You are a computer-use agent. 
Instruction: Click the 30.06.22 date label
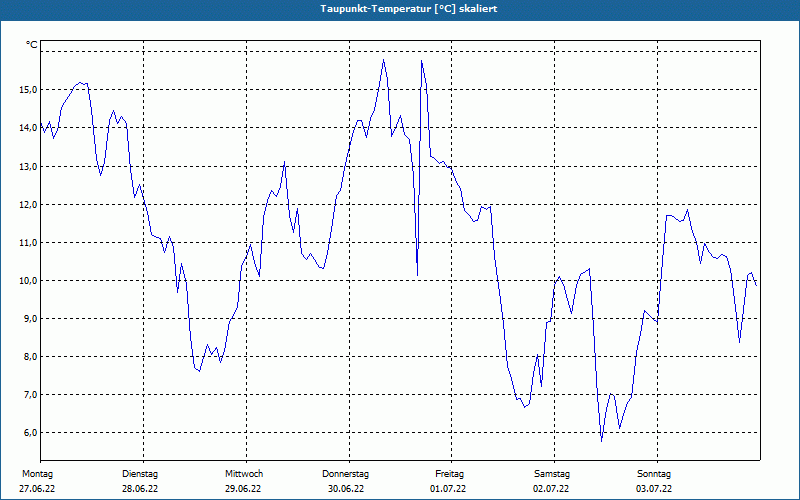click(x=346, y=489)
